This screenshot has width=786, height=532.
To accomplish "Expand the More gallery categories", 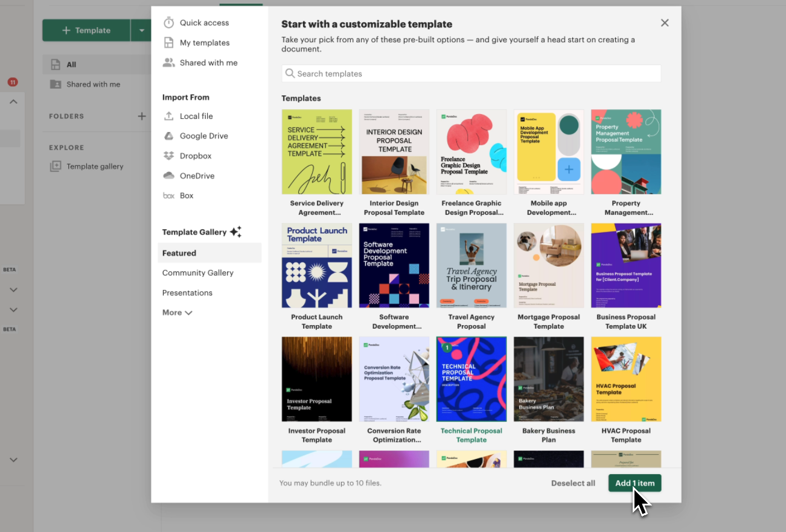I will pos(177,312).
